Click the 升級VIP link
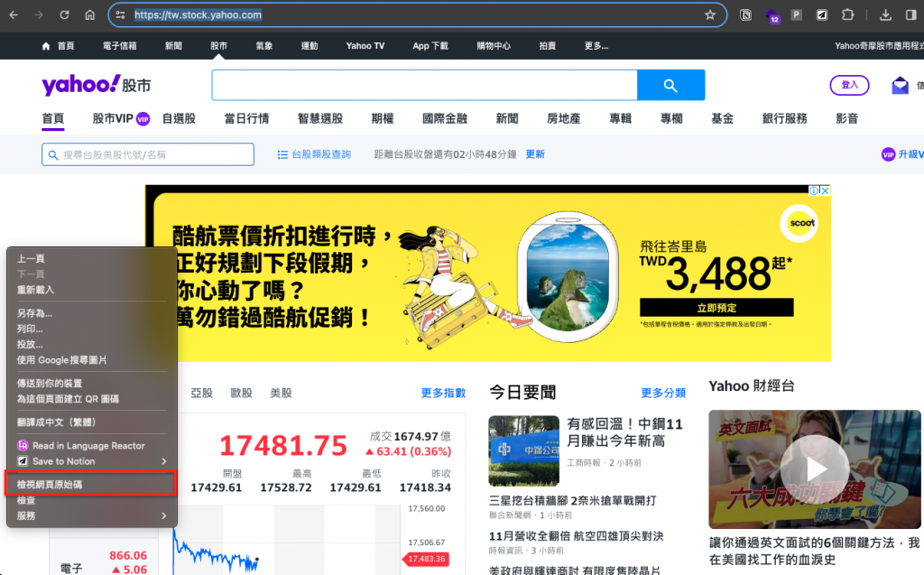The image size is (924, 575). 903,154
